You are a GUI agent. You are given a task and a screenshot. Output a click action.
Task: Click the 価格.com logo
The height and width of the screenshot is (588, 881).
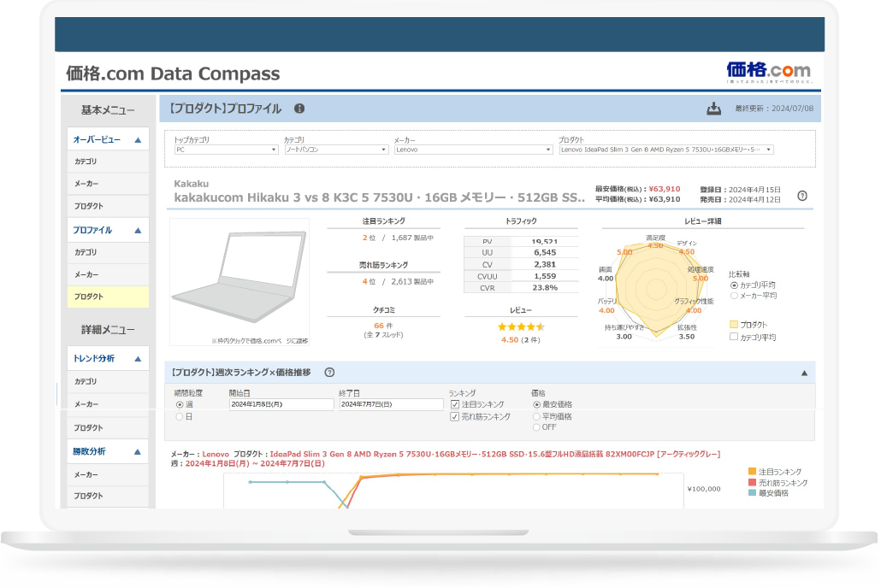(x=768, y=73)
